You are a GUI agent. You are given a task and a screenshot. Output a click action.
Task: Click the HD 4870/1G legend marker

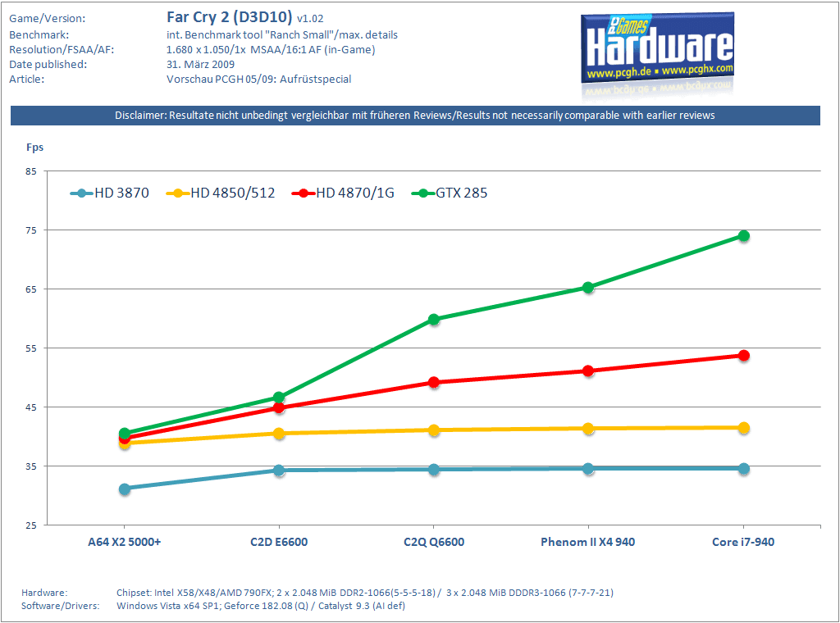[304, 193]
